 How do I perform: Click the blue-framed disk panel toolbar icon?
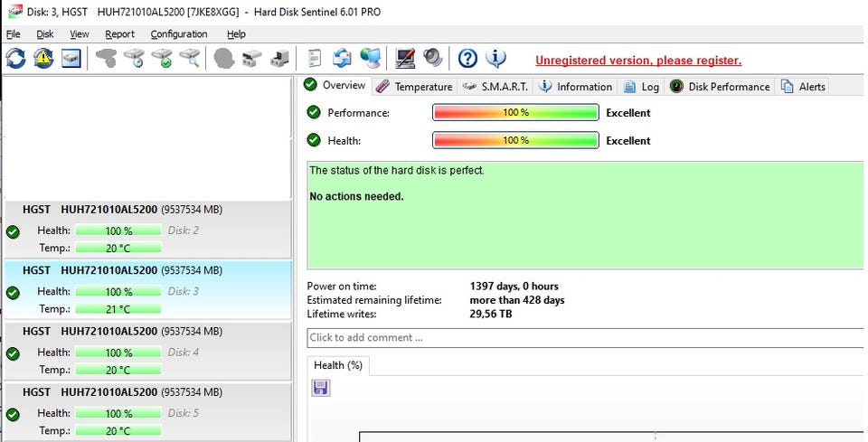pyautogui.click(x=71, y=58)
